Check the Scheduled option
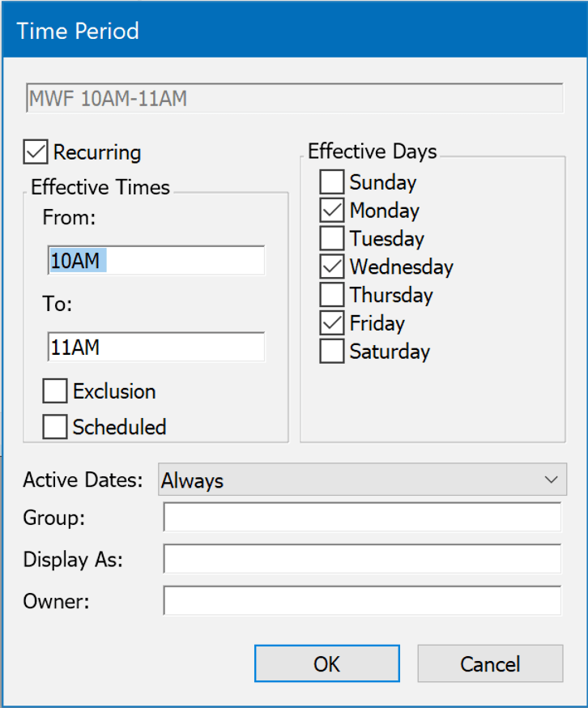588x708 pixels. pyautogui.click(x=55, y=427)
